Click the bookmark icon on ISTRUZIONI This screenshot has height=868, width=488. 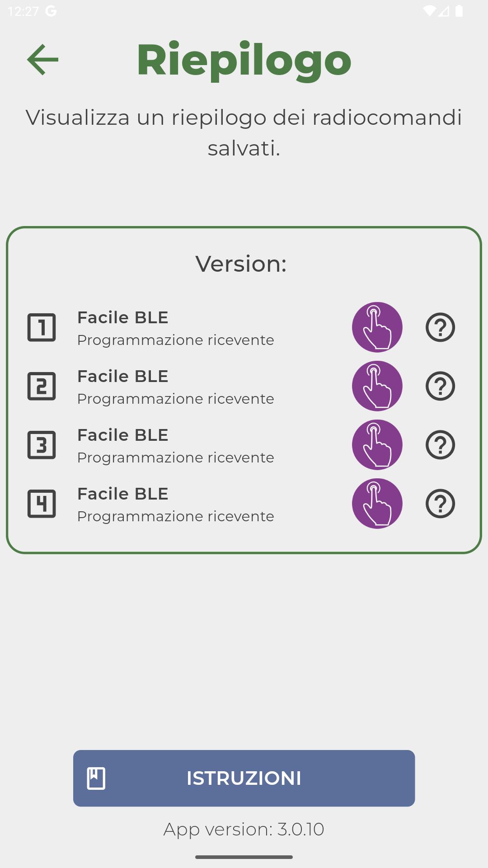click(96, 778)
